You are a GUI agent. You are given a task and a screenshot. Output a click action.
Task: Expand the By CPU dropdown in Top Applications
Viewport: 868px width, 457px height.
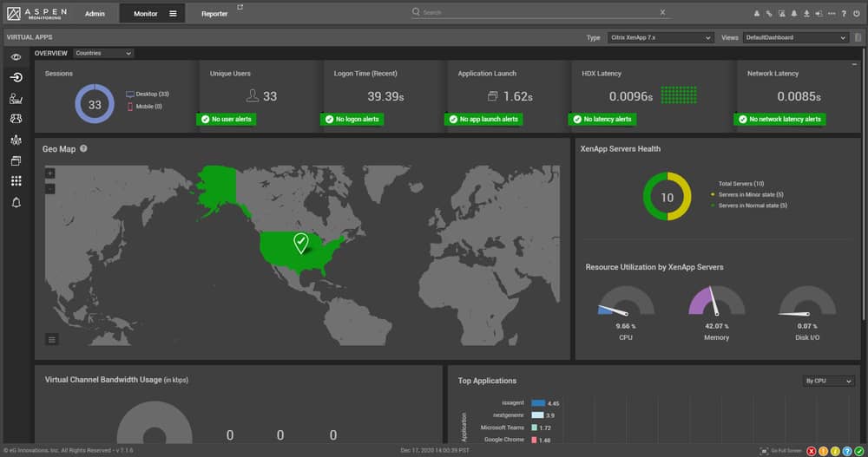click(828, 381)
